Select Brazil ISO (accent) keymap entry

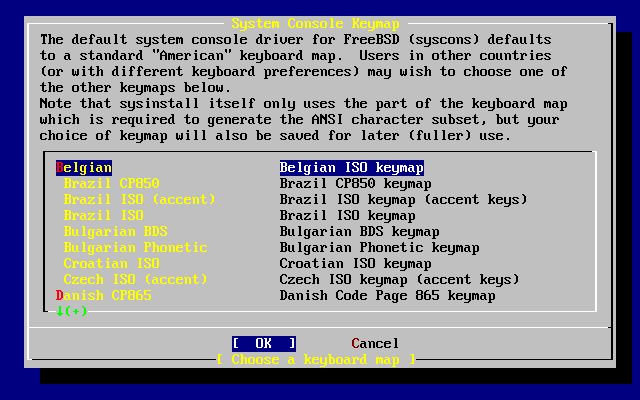coord(139,200)
